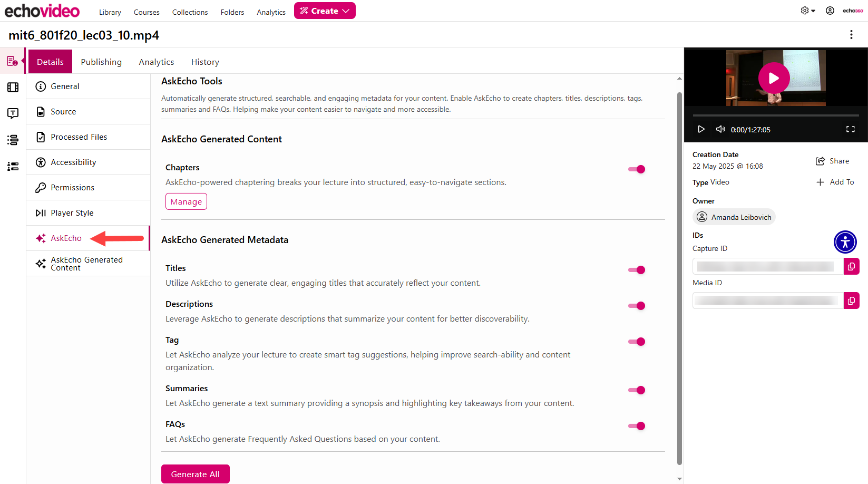Click the small play control in player bar
The width and height of the screenshot is (868, 484).
click(701, 129)
